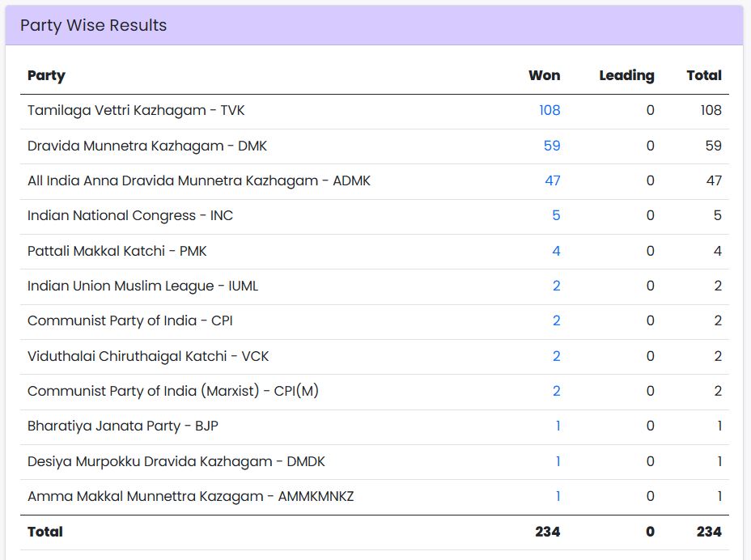Open VCK won count link 2

pyautogui.click(x=556, y=356)
